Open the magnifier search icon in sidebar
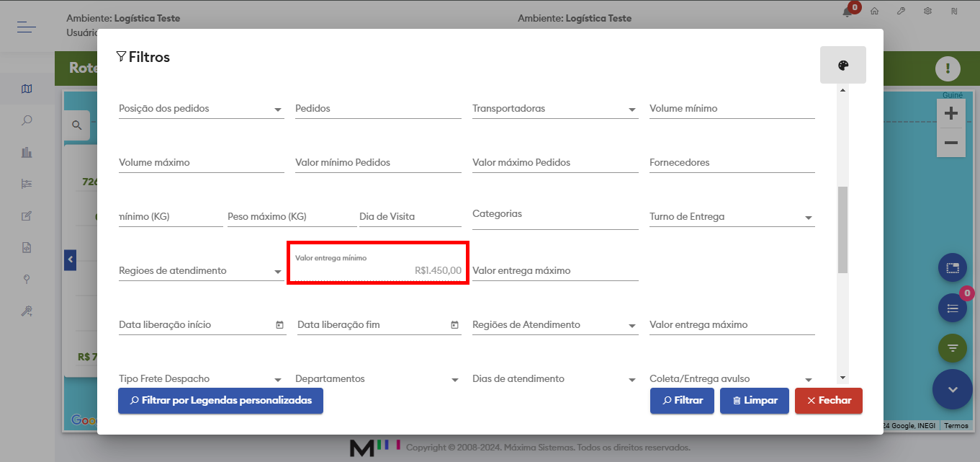 [27, 120]
